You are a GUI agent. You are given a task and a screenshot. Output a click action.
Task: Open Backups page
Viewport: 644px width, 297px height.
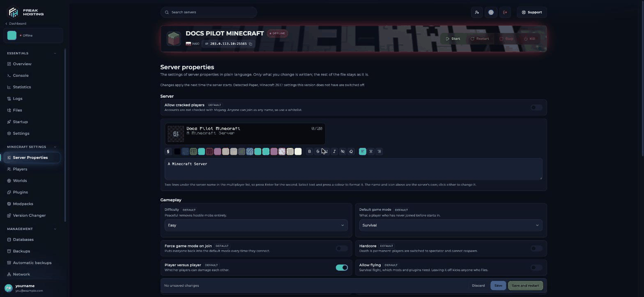coord(32,251)
